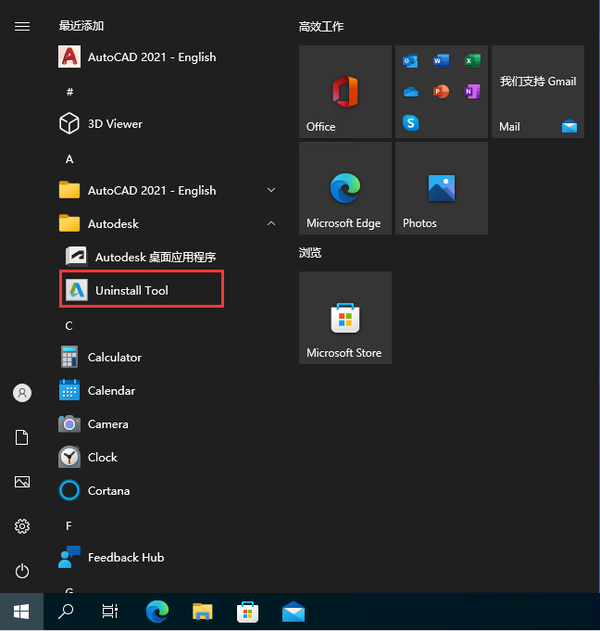This screenshot has height=631, width=600.
Task: Open Outlook from the Office group tile
Action: tap(410, 61)
